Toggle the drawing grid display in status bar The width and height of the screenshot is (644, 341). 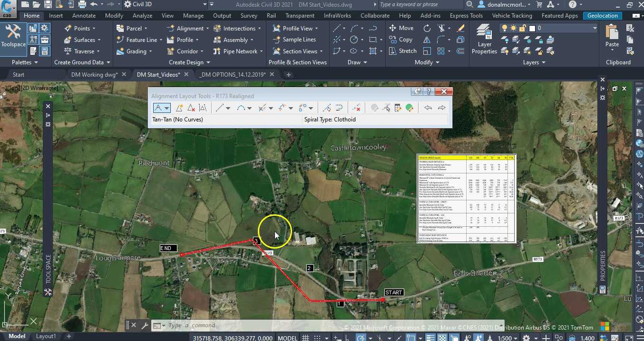tap(306, 338)
